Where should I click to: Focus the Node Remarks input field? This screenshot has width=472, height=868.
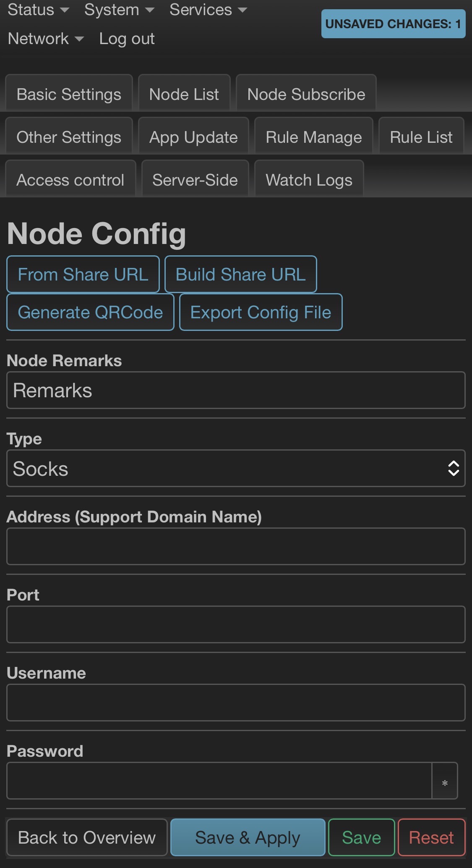(x=236, y=391)
